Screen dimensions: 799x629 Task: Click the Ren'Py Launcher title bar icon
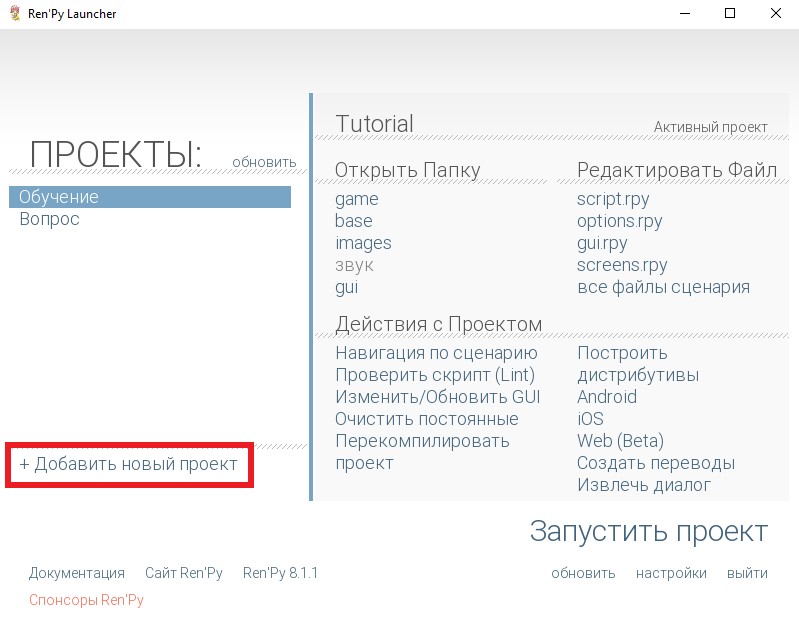[14, 14]
